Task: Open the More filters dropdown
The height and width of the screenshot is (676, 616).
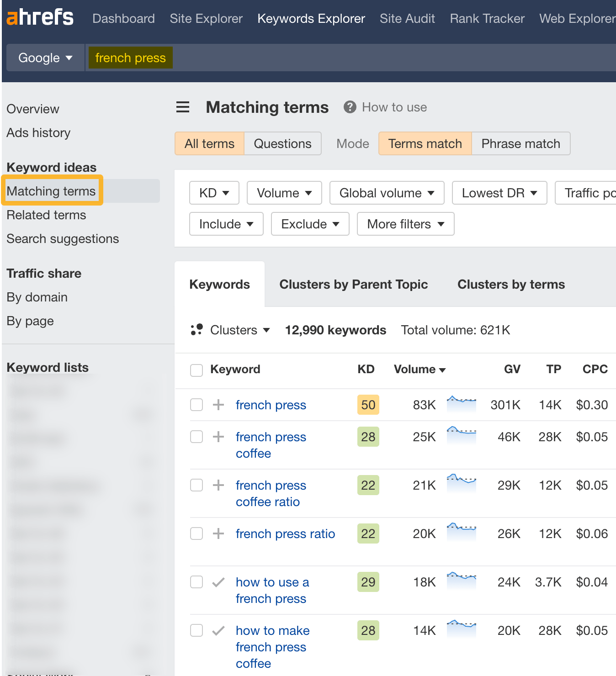Action: [405, 224]
